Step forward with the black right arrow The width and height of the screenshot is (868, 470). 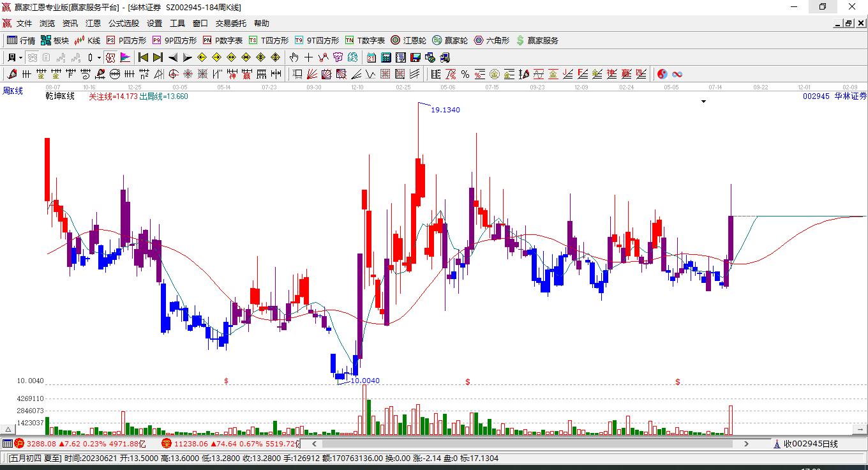[187, 57]
